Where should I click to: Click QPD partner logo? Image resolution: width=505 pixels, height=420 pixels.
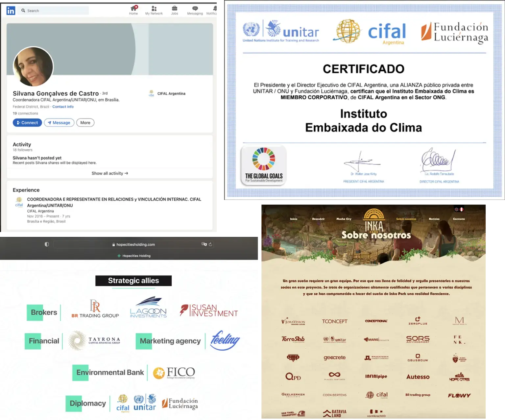pyautogui.click(x=293, y=376)
